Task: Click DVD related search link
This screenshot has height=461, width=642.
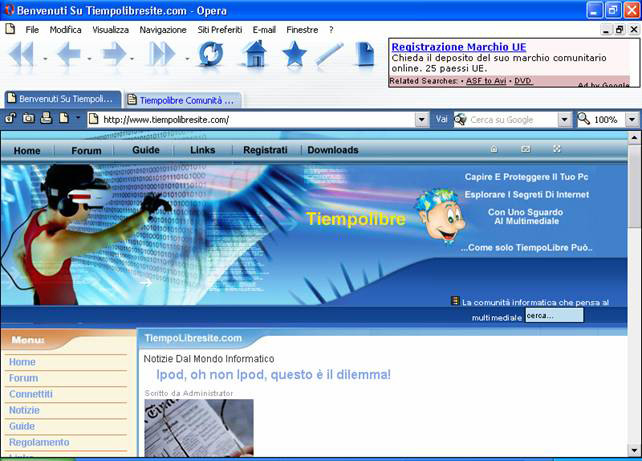Action: 523,81
